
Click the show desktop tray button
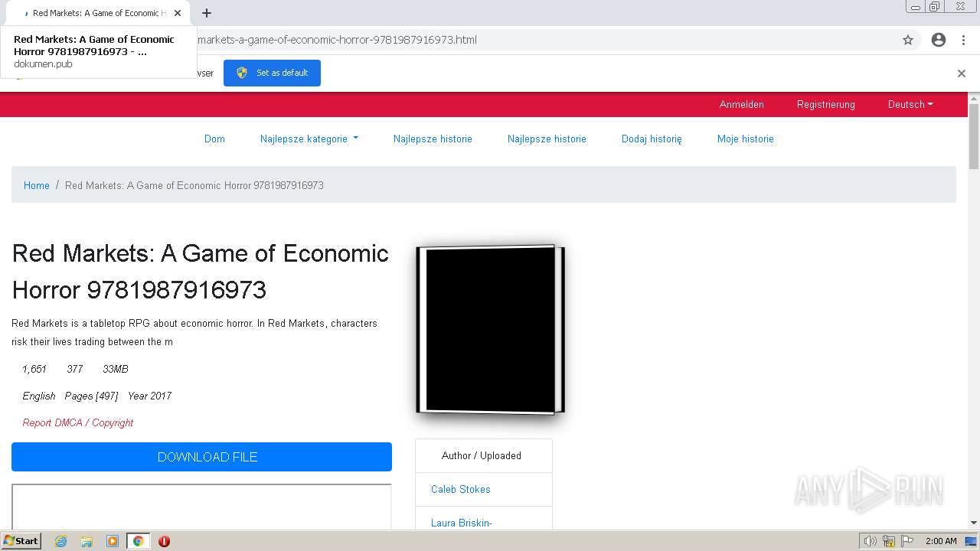[972, 541]
